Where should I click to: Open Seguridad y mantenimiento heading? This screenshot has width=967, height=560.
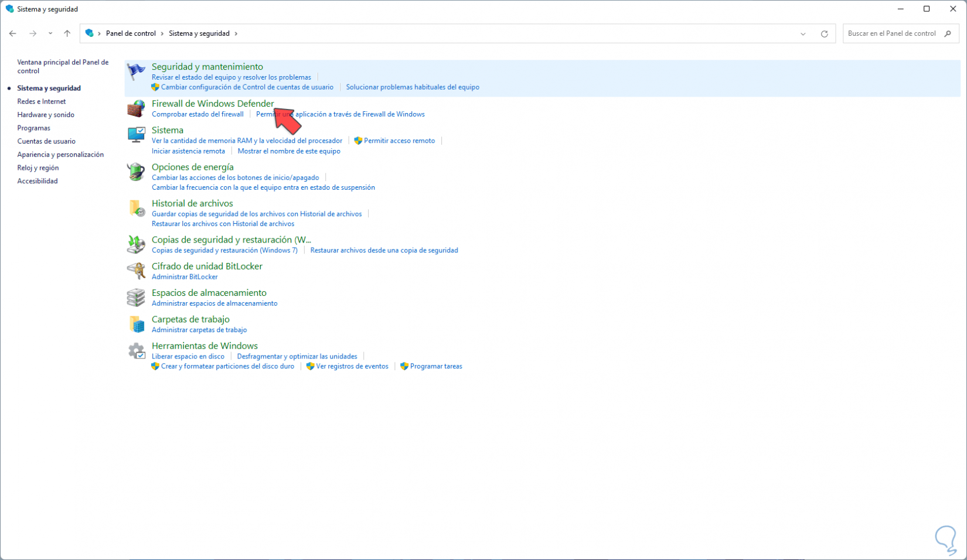pyautogui.click(x=207, y=67)
